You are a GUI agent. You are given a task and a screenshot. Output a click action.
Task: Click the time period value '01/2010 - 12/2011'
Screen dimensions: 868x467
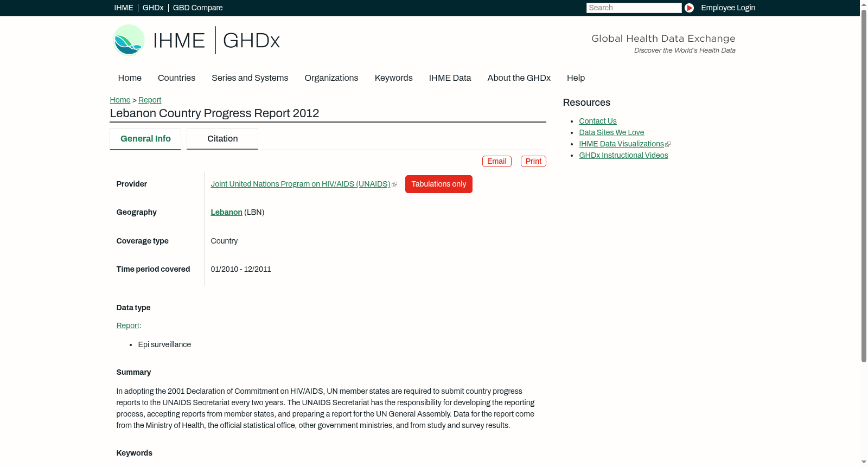(241, 270)
